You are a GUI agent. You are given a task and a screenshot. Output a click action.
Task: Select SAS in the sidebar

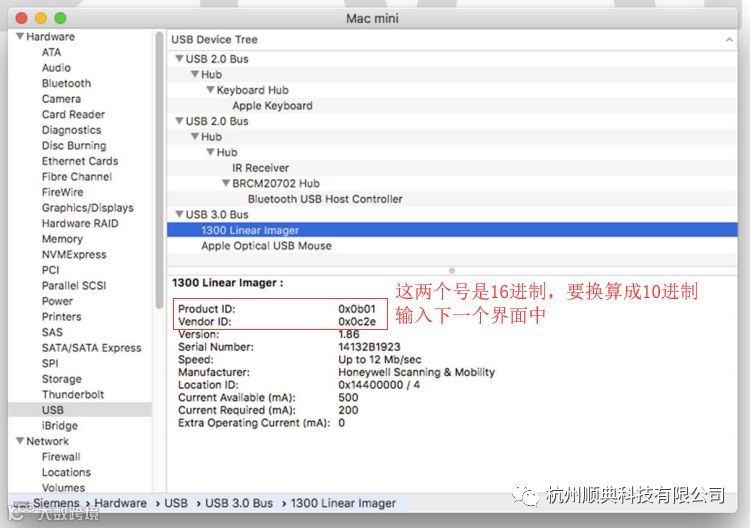click(52, 332)
